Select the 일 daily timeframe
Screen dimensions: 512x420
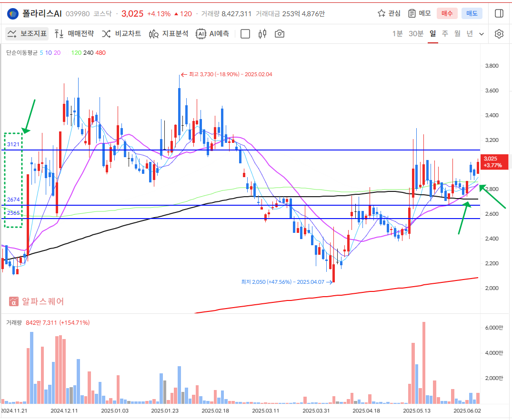pos(432,34)
